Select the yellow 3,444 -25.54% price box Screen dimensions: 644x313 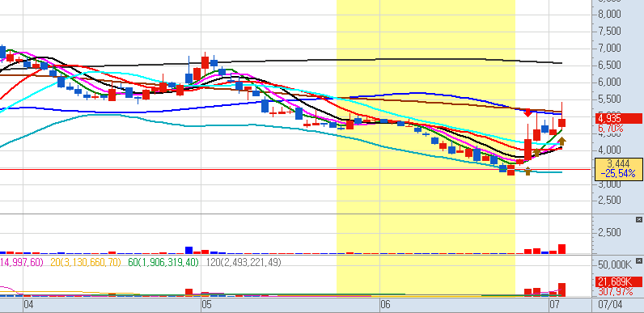pyautogui.click(x=619, y=169)
